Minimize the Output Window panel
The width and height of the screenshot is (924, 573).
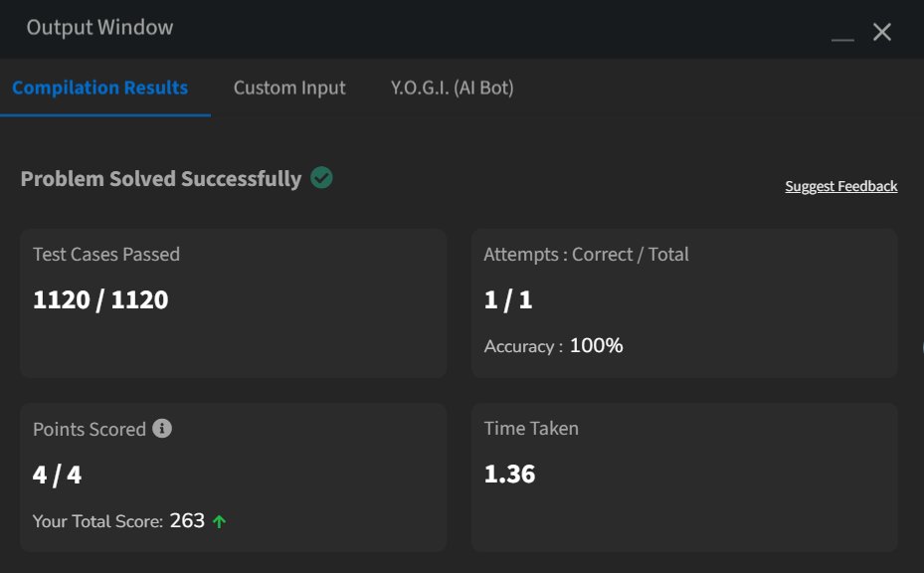[842, 39]
